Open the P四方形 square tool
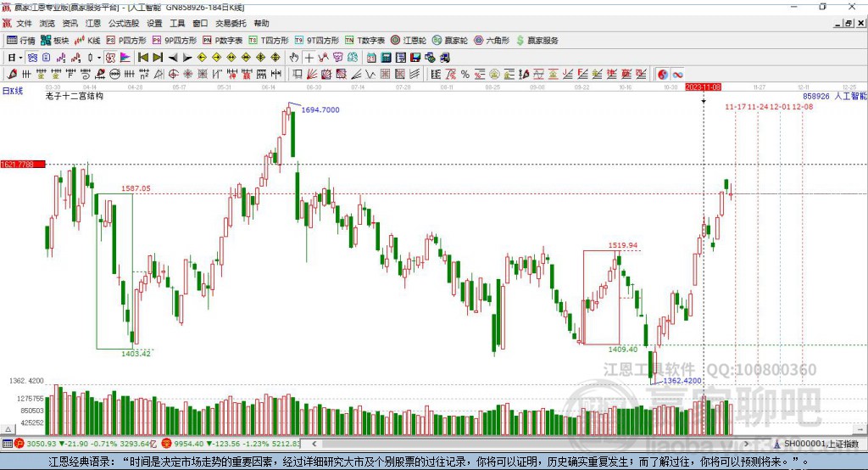Screen dimensions: 868x470 pos(126,41)
